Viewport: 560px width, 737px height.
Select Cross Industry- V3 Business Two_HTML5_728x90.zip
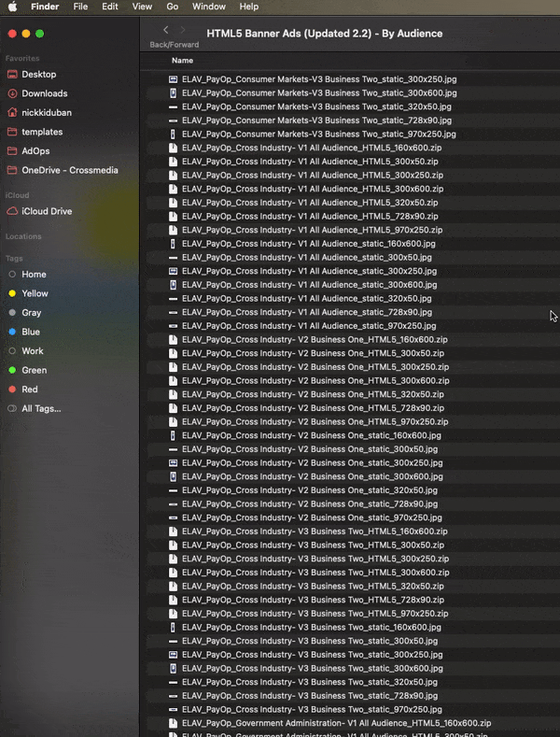pos(313,601)
